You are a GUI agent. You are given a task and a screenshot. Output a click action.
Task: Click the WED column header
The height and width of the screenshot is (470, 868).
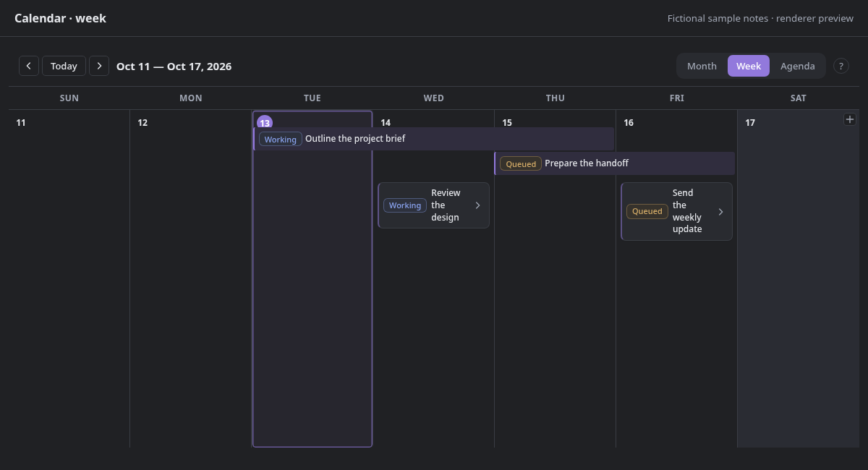point(434,98)
